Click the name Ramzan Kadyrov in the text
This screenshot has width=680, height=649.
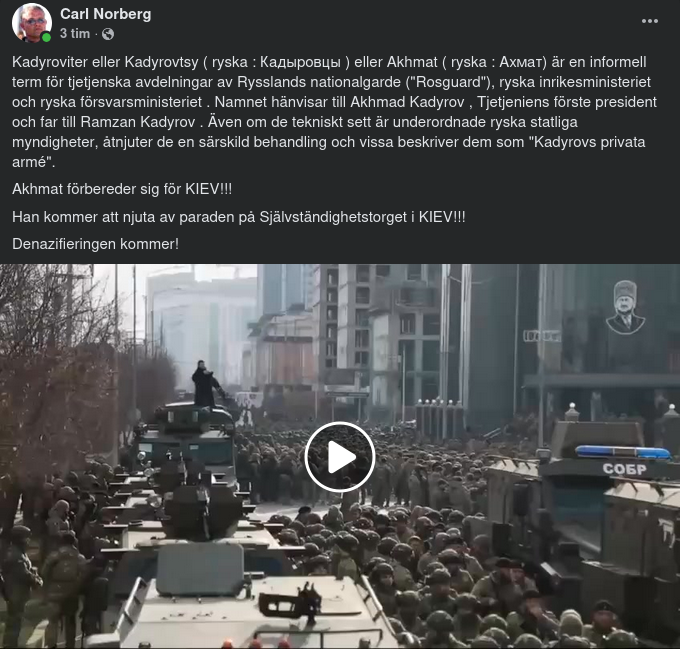pyautogui.click(x=138, y=122)
